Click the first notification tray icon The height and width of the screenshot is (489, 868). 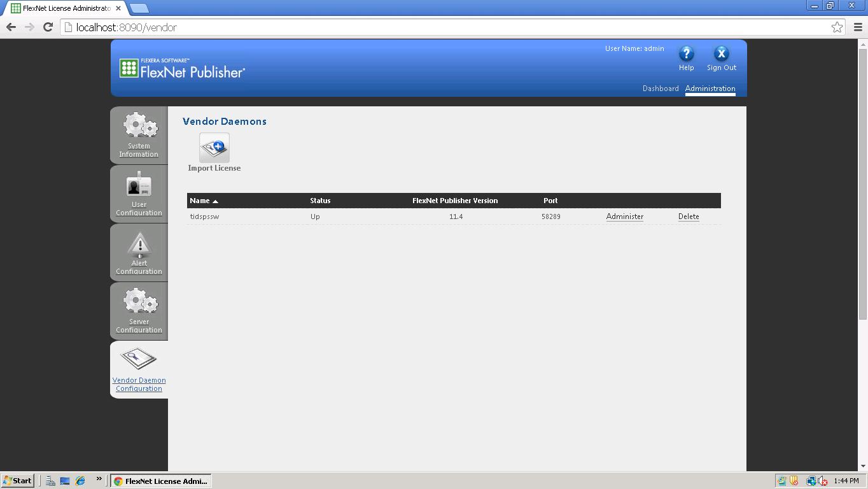point(782,481)
